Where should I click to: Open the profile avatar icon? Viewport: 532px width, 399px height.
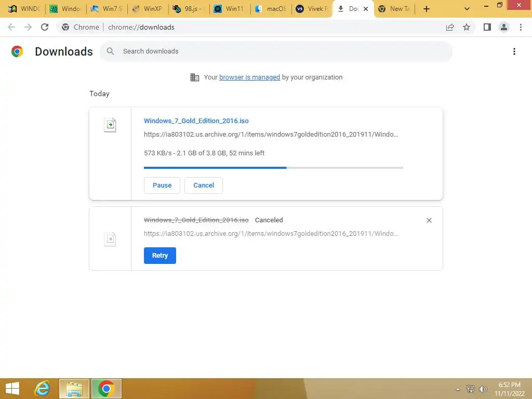coord(504,27)
